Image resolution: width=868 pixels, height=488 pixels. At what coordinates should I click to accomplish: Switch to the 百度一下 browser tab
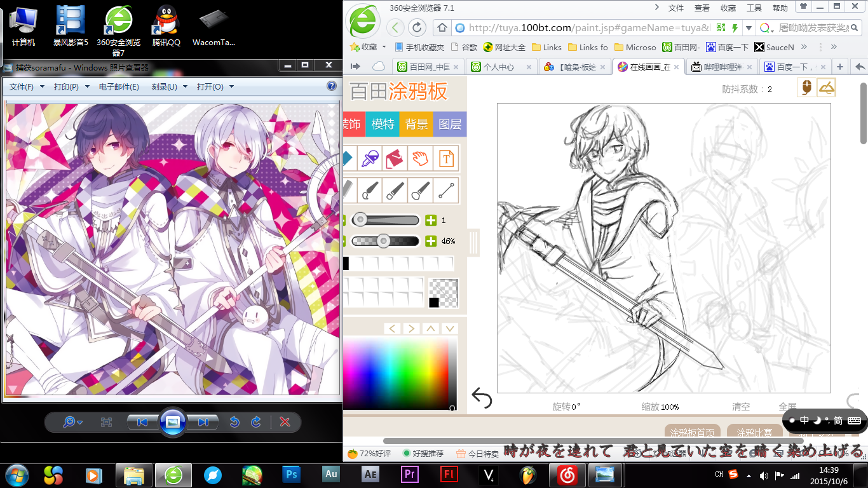795,67
